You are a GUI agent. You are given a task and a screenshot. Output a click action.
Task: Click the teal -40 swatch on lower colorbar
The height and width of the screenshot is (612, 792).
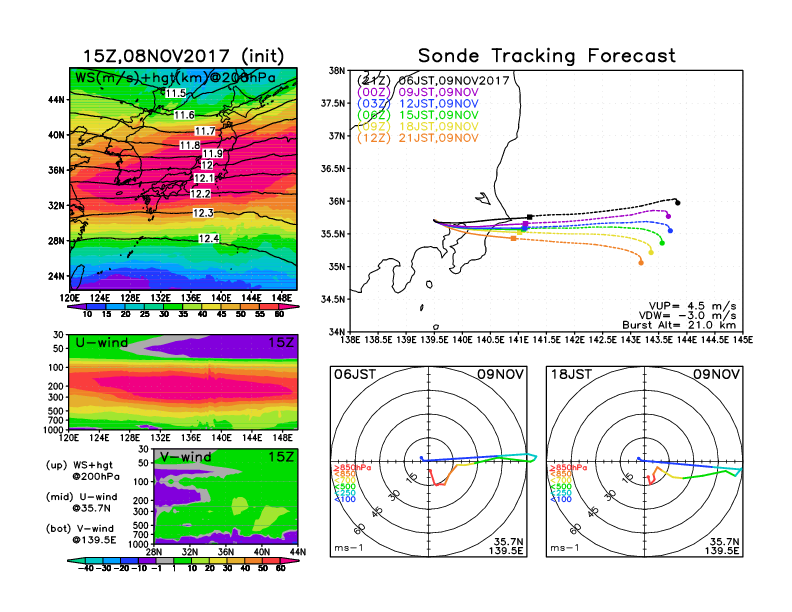click(76, 560)
